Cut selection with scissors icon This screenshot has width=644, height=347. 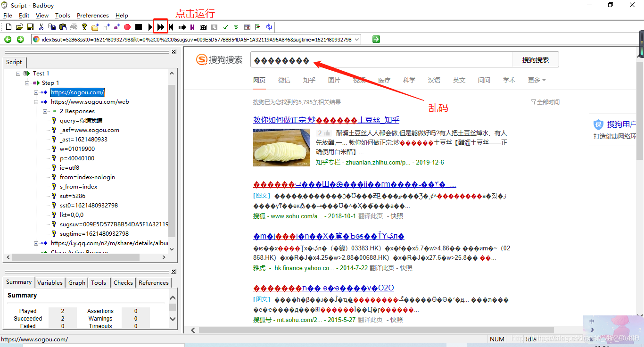point(41,27)
